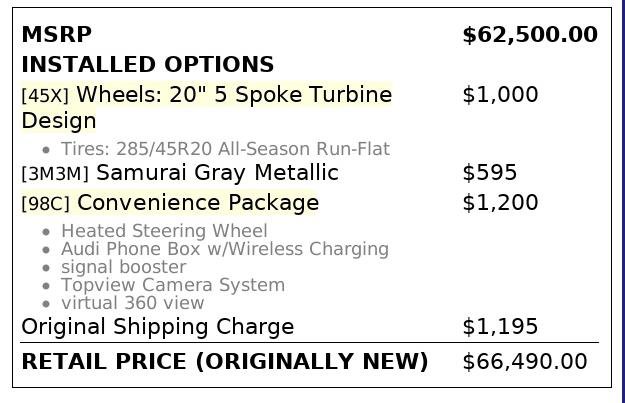Click the Convenience Package option
Image resolution: width=625 pixels, height=403 pixels.
[x=197, y=203]
